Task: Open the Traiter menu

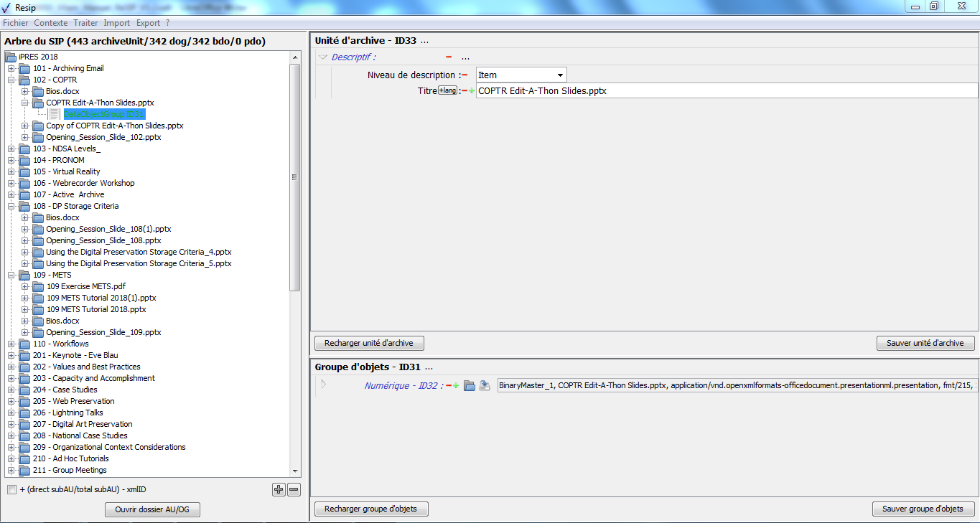Action: coord(85,23)
